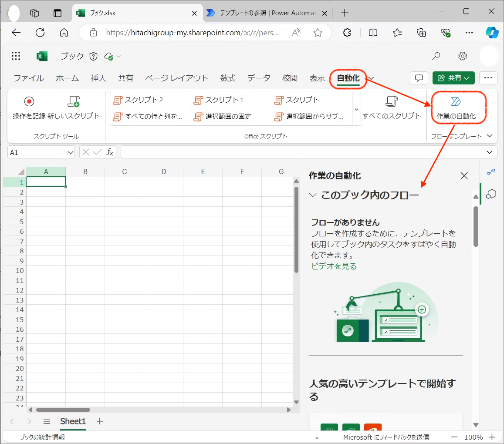Viewport: 504px width, 444px height.
Task: Toggle browser split screen icon
Action: coord(373,33)
